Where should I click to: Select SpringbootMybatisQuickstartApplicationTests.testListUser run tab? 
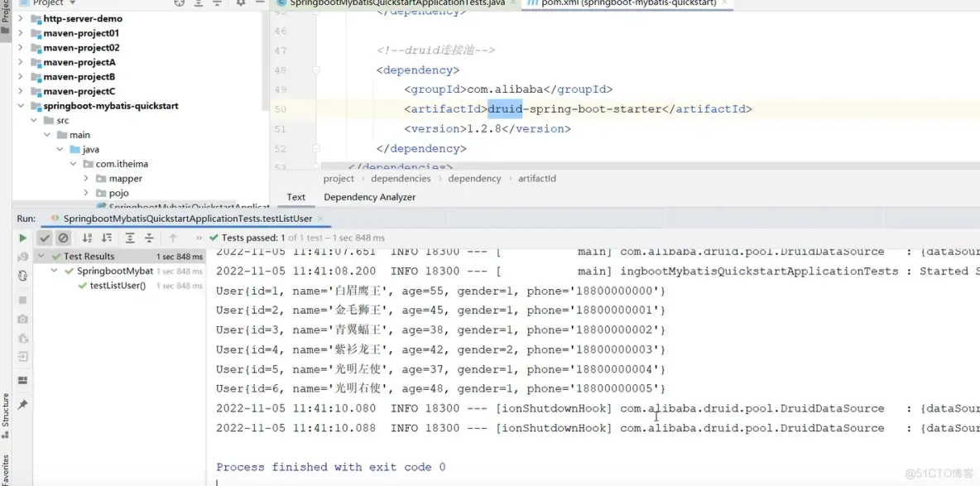tap(188, 219)
